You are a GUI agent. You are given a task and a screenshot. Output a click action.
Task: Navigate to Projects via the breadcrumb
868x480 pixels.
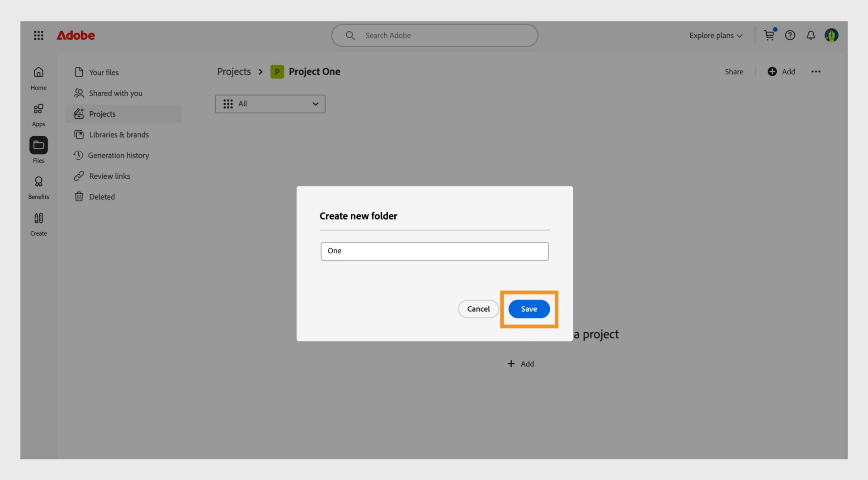coord(233,71)
